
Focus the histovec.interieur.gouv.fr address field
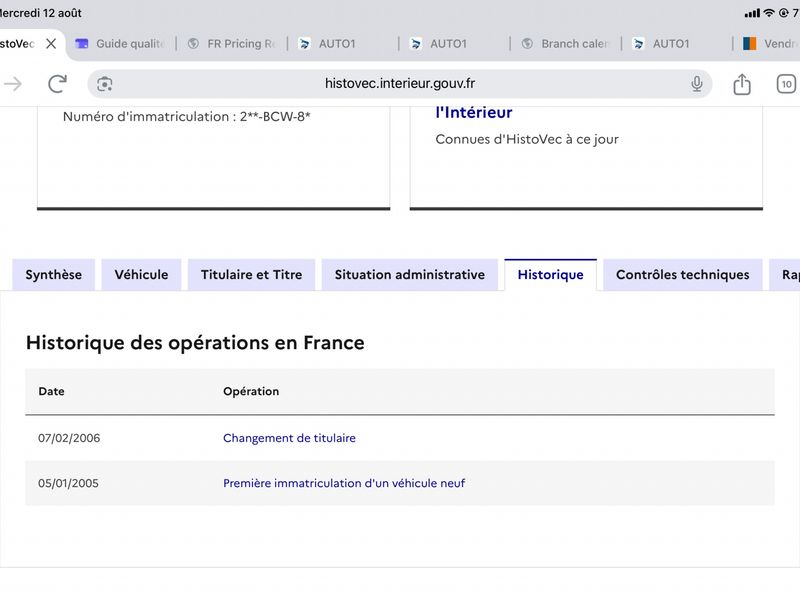pos(399,84)
